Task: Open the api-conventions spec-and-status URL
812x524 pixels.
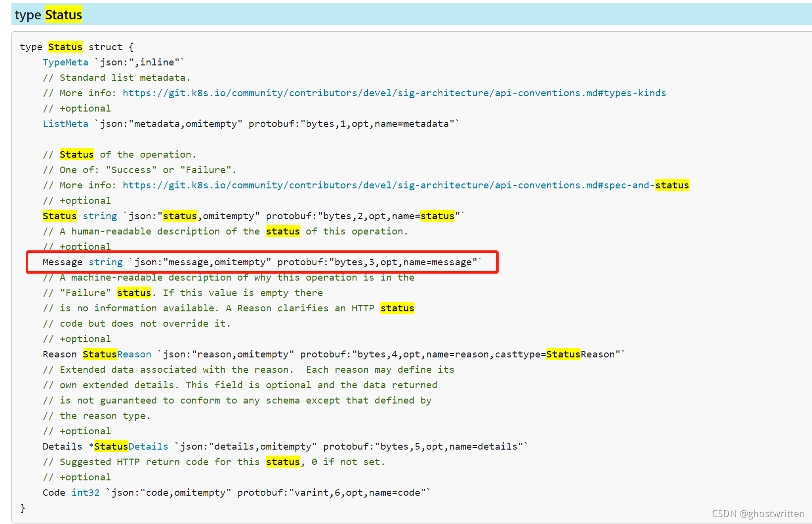Action: point(406,185)
